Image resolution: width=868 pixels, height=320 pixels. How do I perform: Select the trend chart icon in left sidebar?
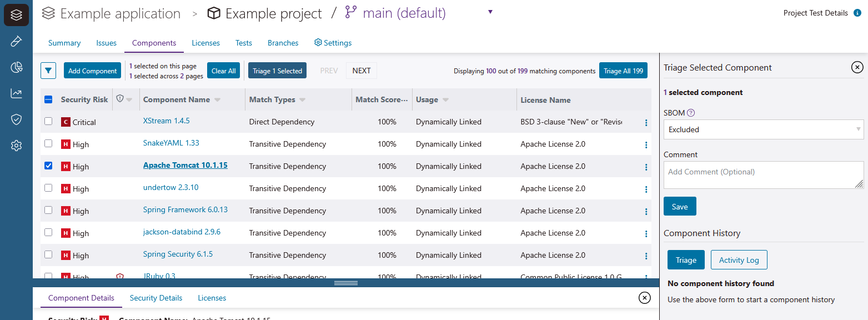click(x=16, y=93)
